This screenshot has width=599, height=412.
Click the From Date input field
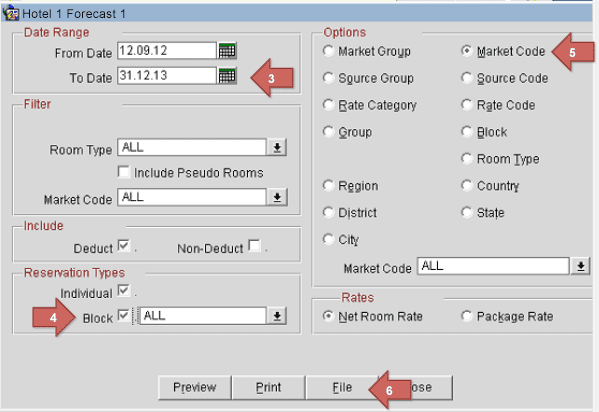tap(167, 50)
